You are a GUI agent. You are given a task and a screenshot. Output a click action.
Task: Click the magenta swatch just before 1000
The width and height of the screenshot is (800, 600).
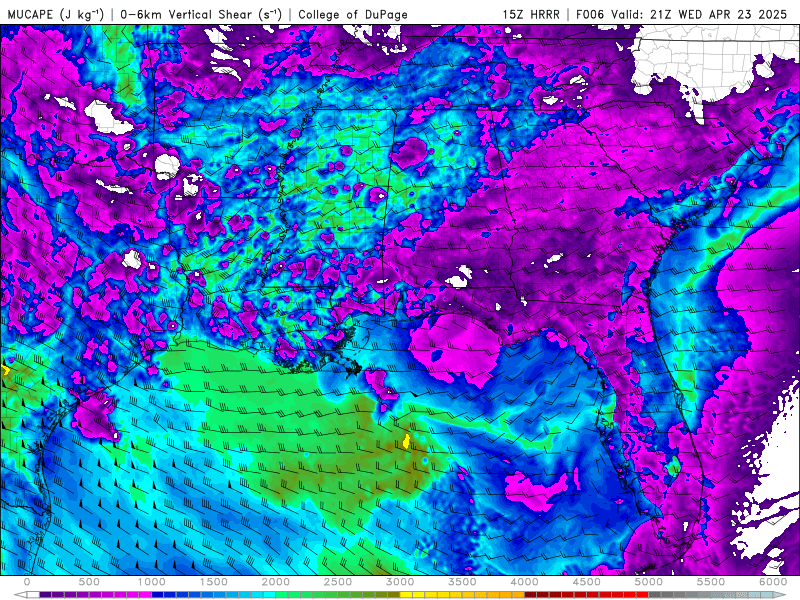pyautogui.click(x=145, y=594)
